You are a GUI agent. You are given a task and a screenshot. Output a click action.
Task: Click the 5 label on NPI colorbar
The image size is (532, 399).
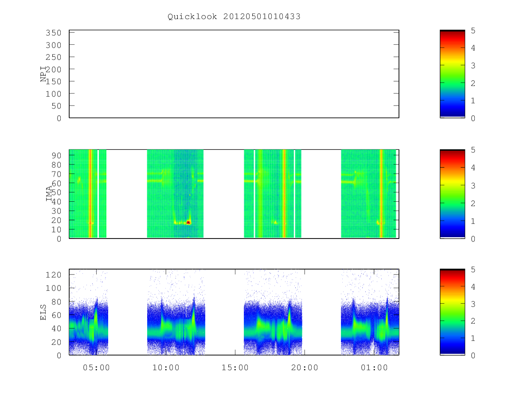(x=473, y=31)
